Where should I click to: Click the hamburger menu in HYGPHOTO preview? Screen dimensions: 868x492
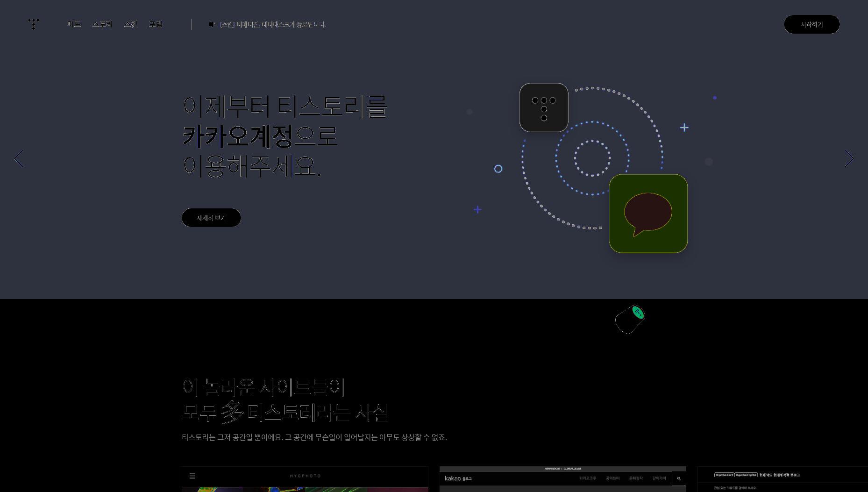[x=192, y=476]
